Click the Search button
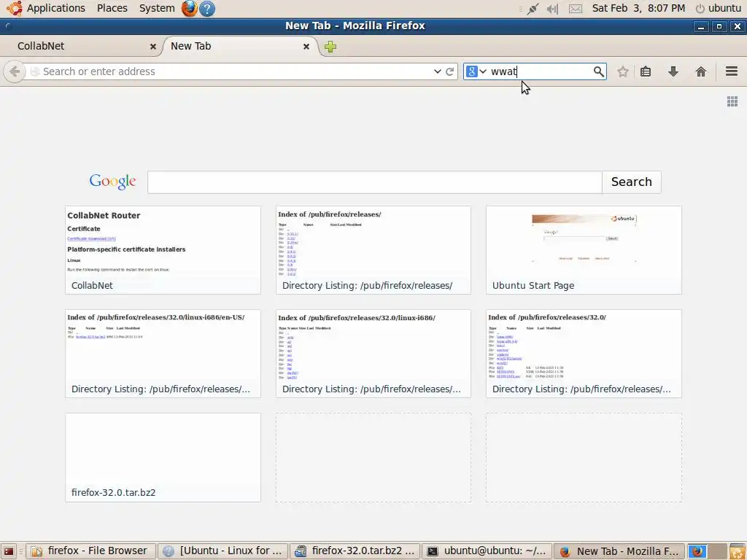This screenshot has width=747, height=560. (631, 182)
